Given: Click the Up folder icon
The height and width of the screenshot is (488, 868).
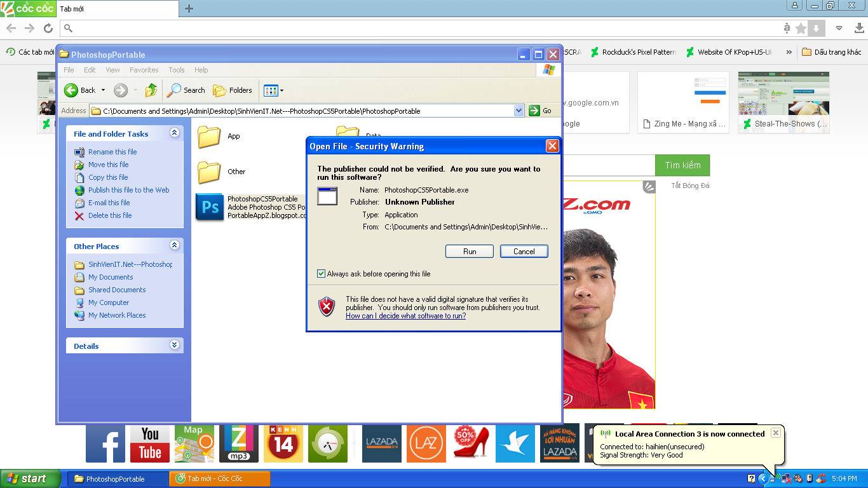Looking at the screenshot, I should [x=151, y=90].
